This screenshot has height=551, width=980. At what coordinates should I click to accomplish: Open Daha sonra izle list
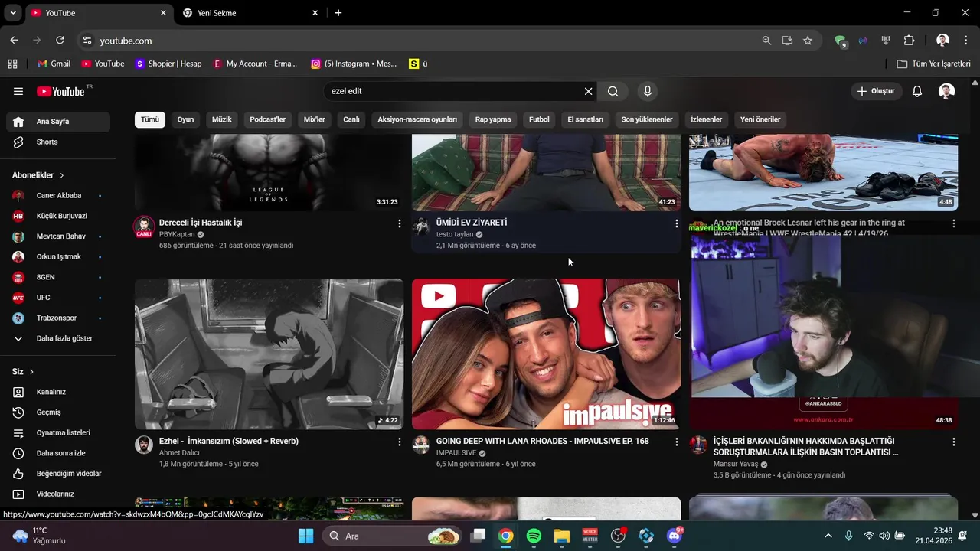(58, 453)
